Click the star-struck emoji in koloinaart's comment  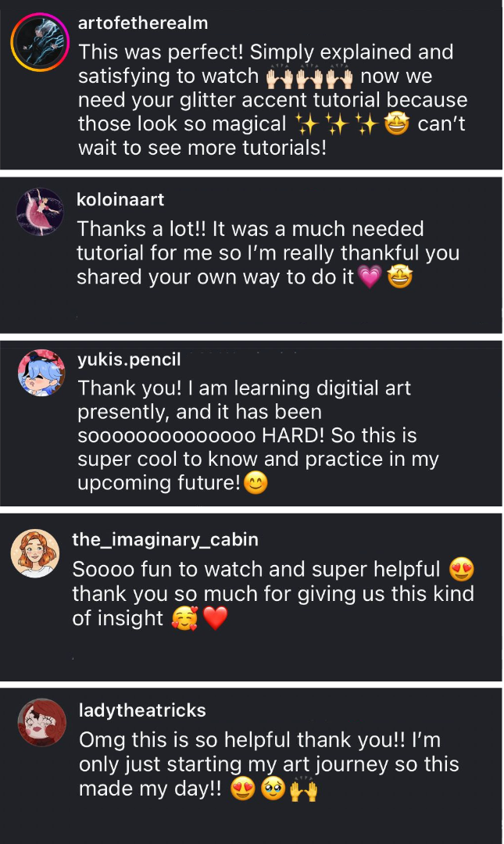point(399,277)
